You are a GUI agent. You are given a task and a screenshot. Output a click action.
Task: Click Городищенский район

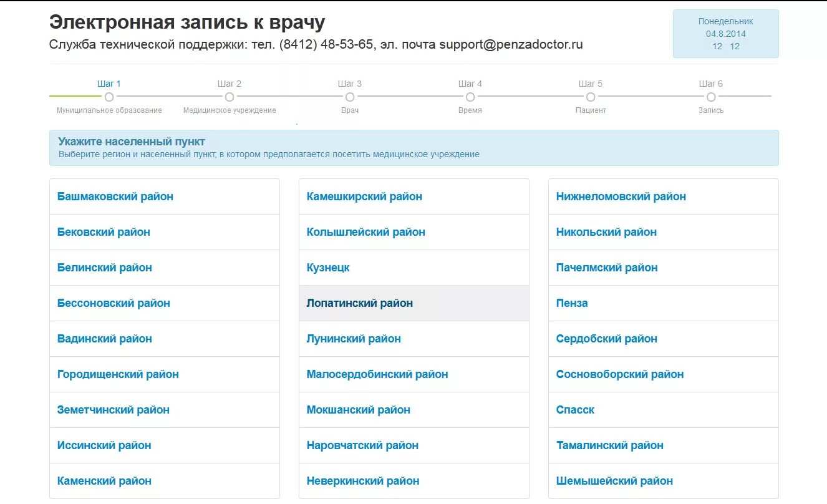tap(165, 374)
